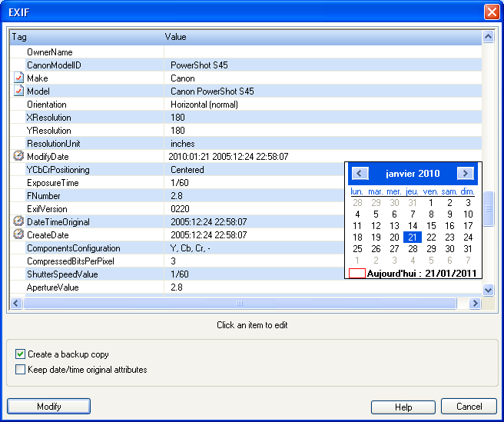Screen dimensions: 504x422
Task: Click the Horizontal (normal) orientation value
Action: (204, 105)
